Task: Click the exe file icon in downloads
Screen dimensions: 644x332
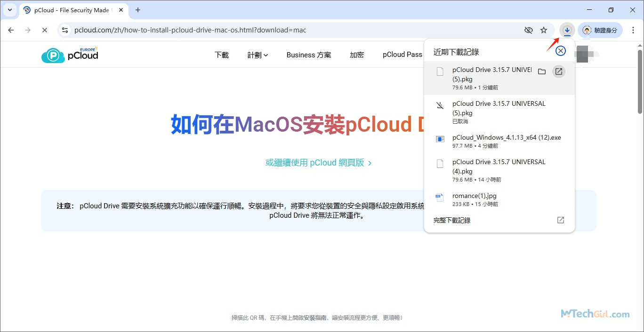Action: coord(440,139)
